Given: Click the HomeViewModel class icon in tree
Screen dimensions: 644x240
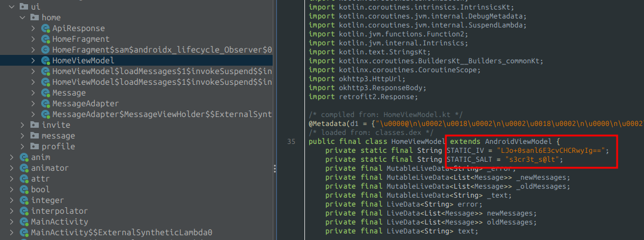Looking at the screenshot, I should (x=45, y=61).
